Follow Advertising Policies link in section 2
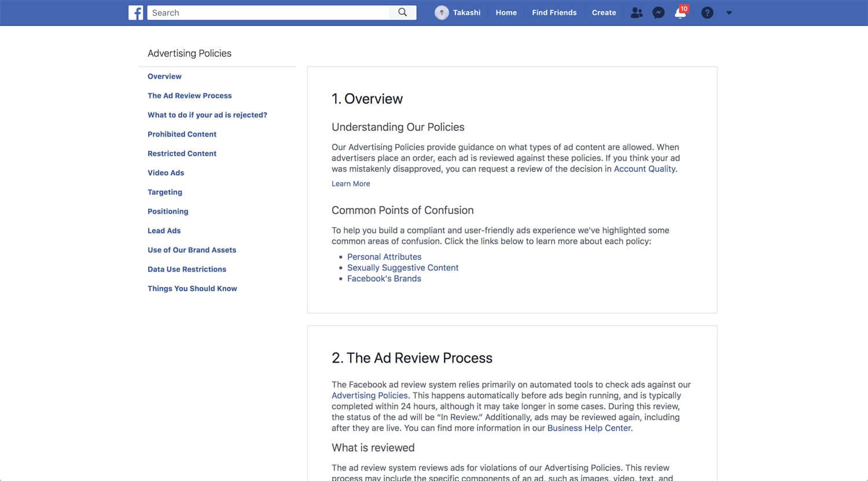This screenshot has height=481, width=868. point(370,395)
